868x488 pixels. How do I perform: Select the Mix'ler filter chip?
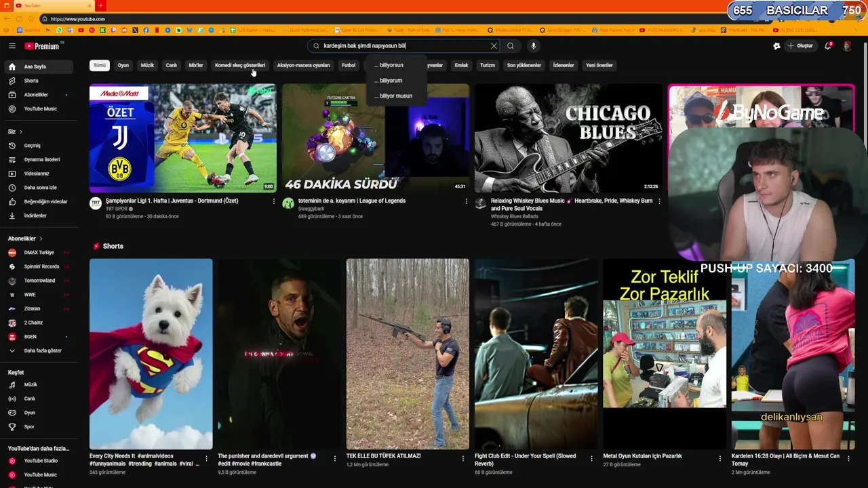(196, 65)
